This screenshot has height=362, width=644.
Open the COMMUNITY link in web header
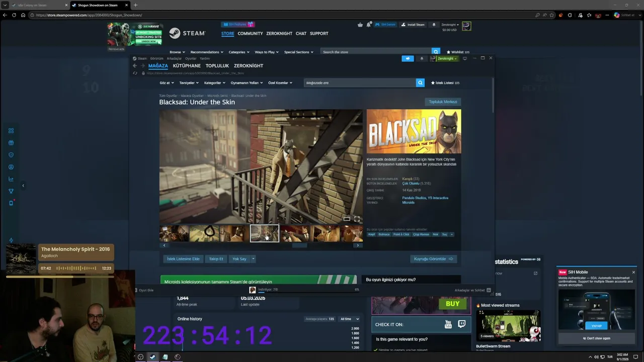[250, 34]
